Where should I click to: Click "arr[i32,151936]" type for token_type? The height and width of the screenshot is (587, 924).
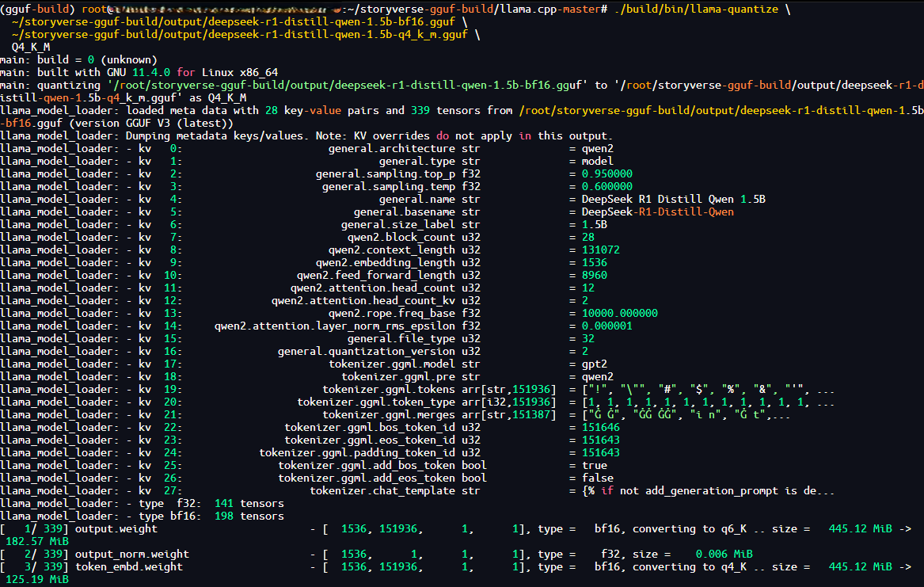[509, 402]
